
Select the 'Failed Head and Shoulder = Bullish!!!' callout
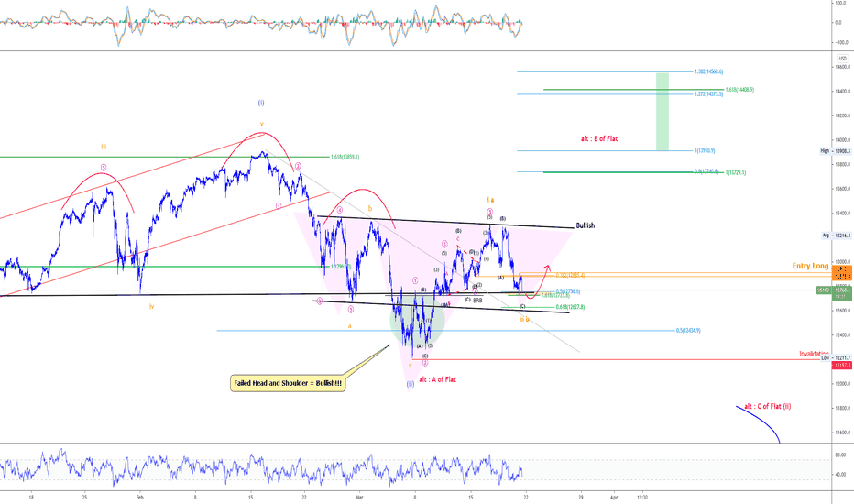288,383
